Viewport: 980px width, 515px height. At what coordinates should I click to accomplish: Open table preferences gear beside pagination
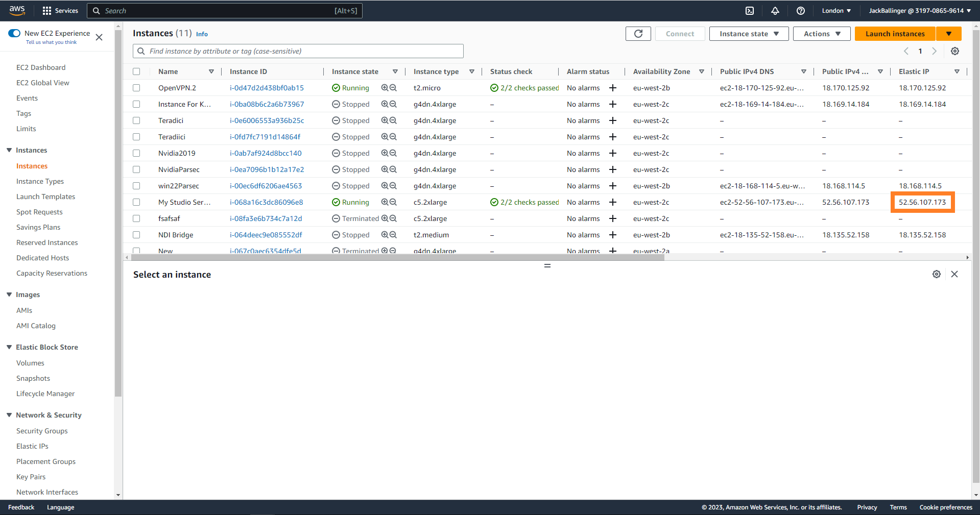(x=955, y=51)
